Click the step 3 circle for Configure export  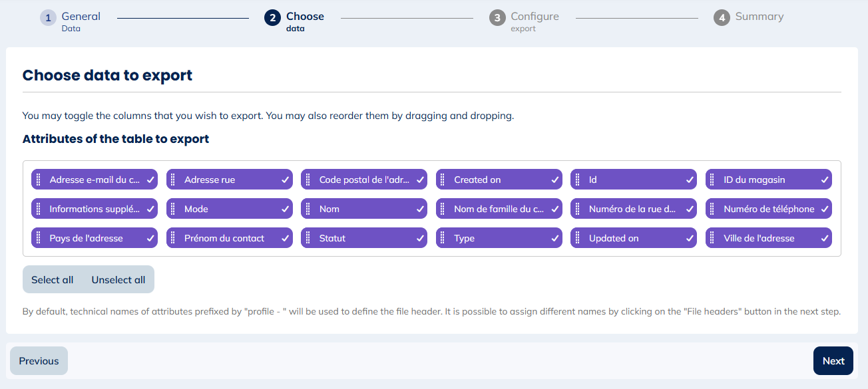(x=497, y=17)
